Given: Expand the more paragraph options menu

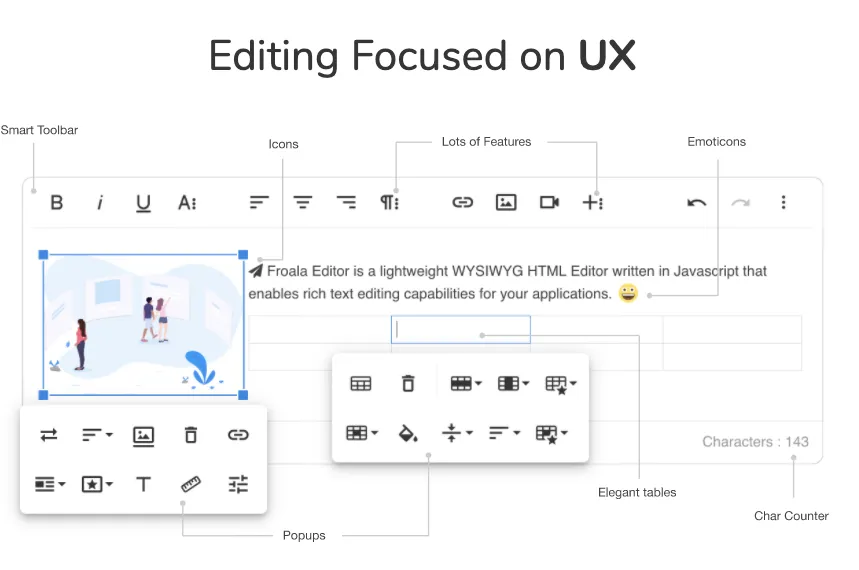Looking at the screenshot, I should click(x=389, y=202).
